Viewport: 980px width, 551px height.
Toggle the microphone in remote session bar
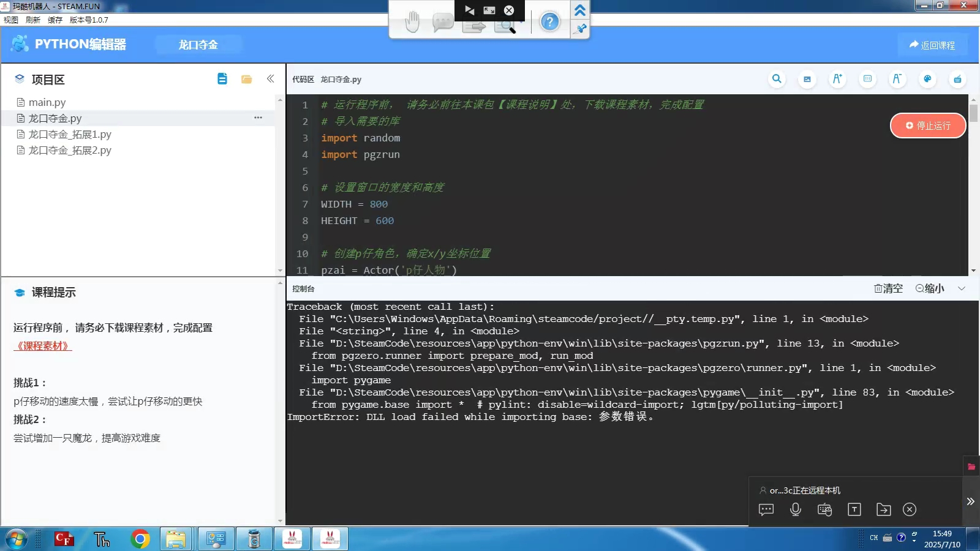pyautogui.click(x=796, y=509)
